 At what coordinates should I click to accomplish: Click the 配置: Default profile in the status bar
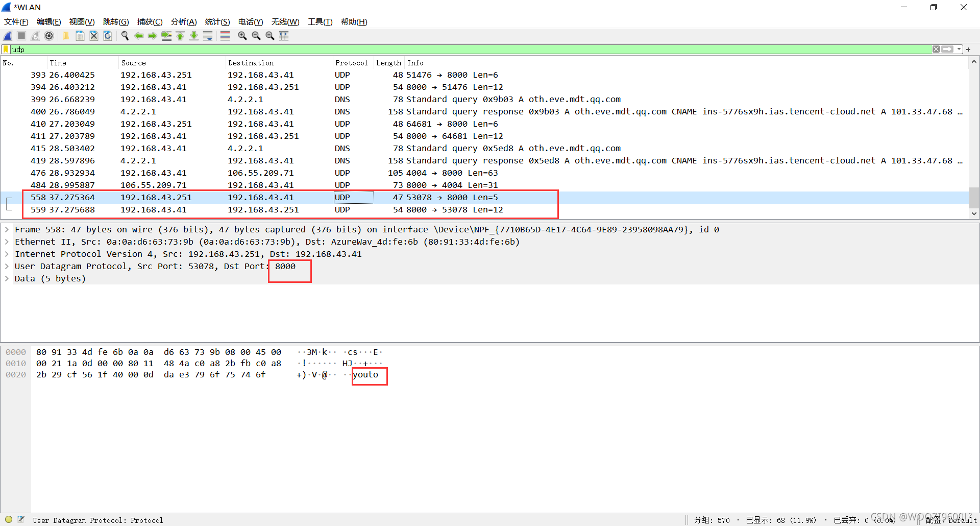point(951,520)
